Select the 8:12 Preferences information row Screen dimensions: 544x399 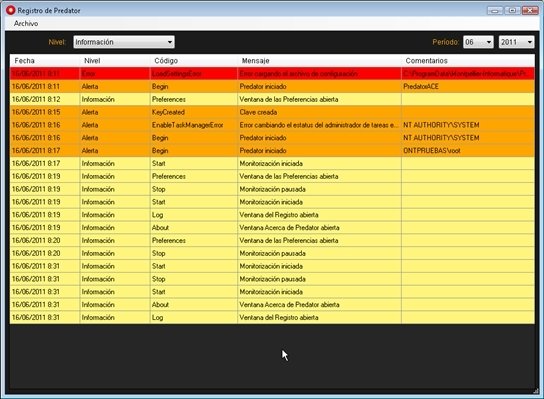click(x=272, y=99)
